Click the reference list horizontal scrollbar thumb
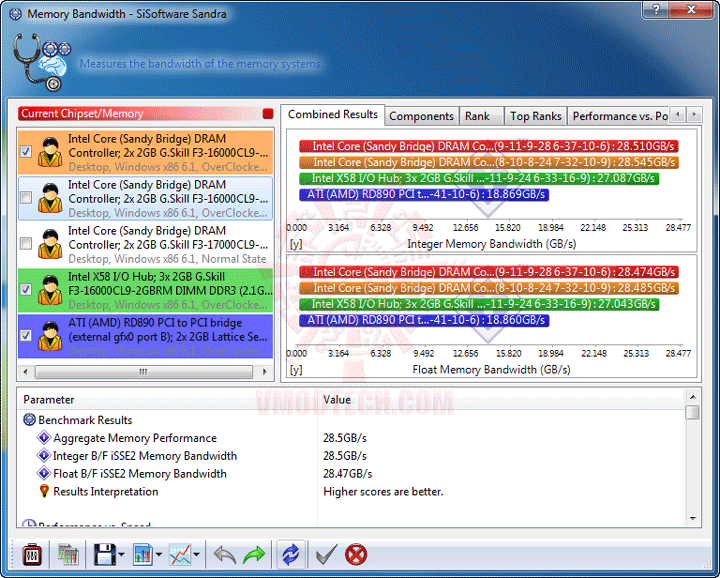Image resolution: width=720 pixels, height=578 pixels. point(144,372)
